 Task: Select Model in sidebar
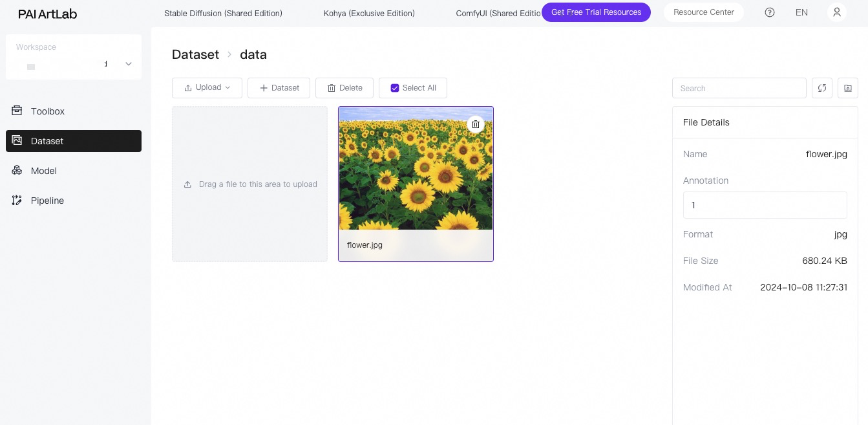(74, 171)
